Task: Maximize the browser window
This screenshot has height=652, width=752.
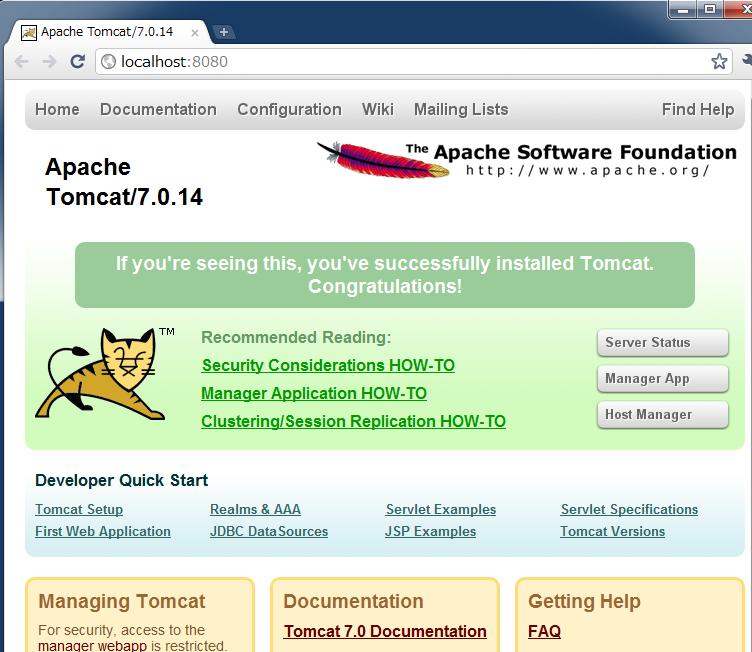Action: pos(710,9)
